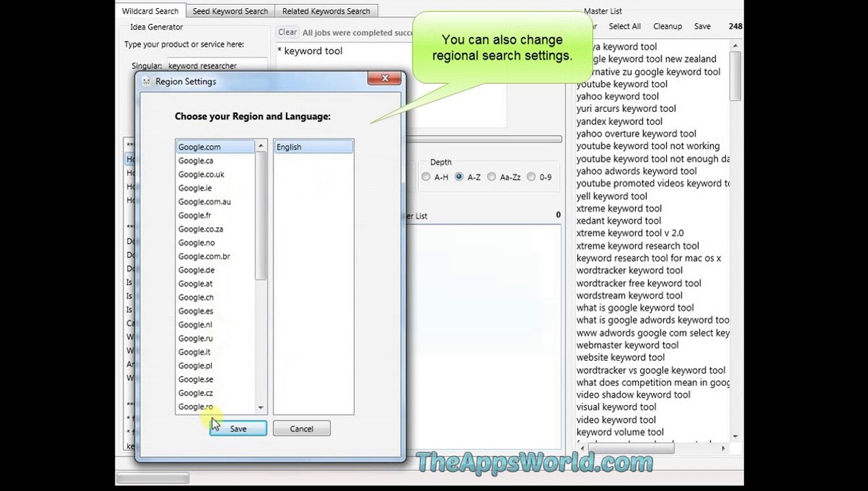Select 'yell keyword tool' in Master List
Image resolution: width=868 pixels, height=491 pixels.
(x=611, y=196)
